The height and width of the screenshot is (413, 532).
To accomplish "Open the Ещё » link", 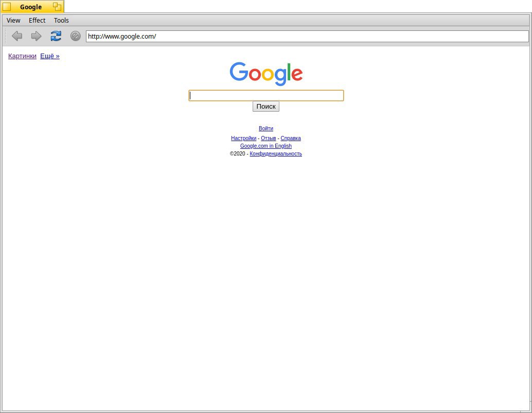I will pos(50,56).
